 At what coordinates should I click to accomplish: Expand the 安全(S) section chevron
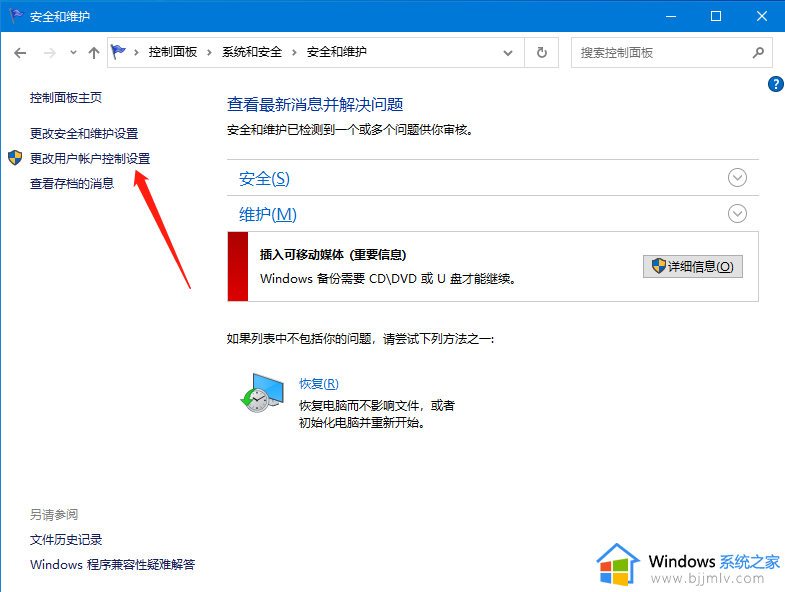pyautogui.click(x=737, y=177)
